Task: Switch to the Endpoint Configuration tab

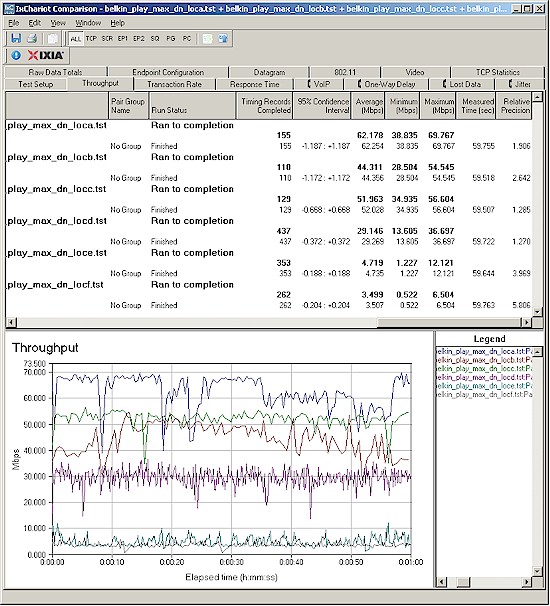Action: pos(168,72)
